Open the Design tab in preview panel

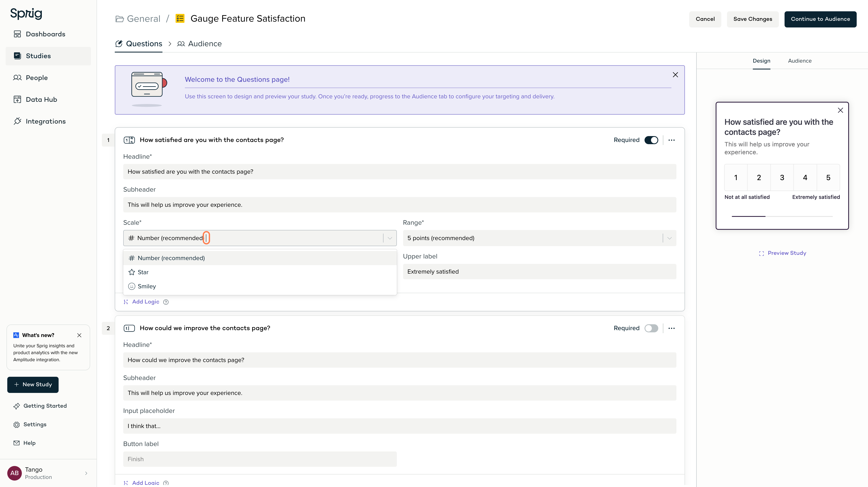(x=761, y=61)
